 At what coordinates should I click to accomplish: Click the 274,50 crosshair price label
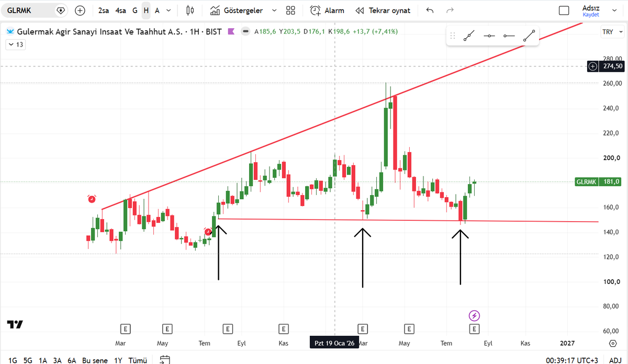tap(611, 66)
